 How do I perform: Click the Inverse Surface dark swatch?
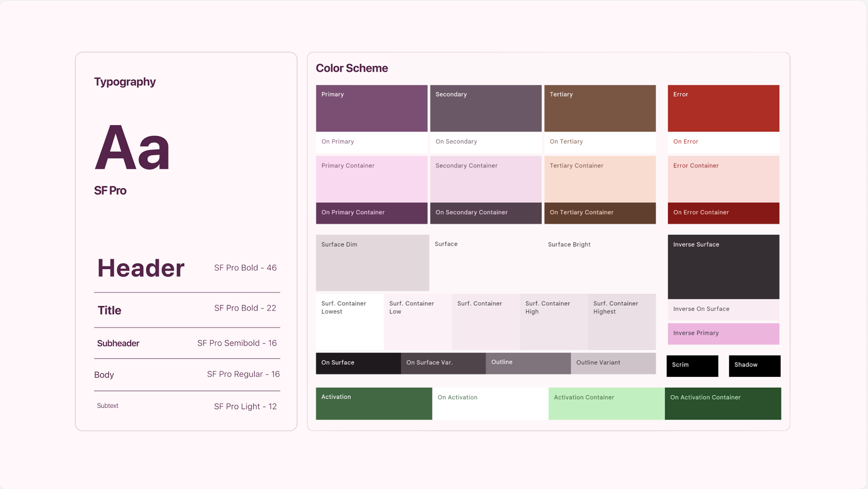[x=723, y=267]
